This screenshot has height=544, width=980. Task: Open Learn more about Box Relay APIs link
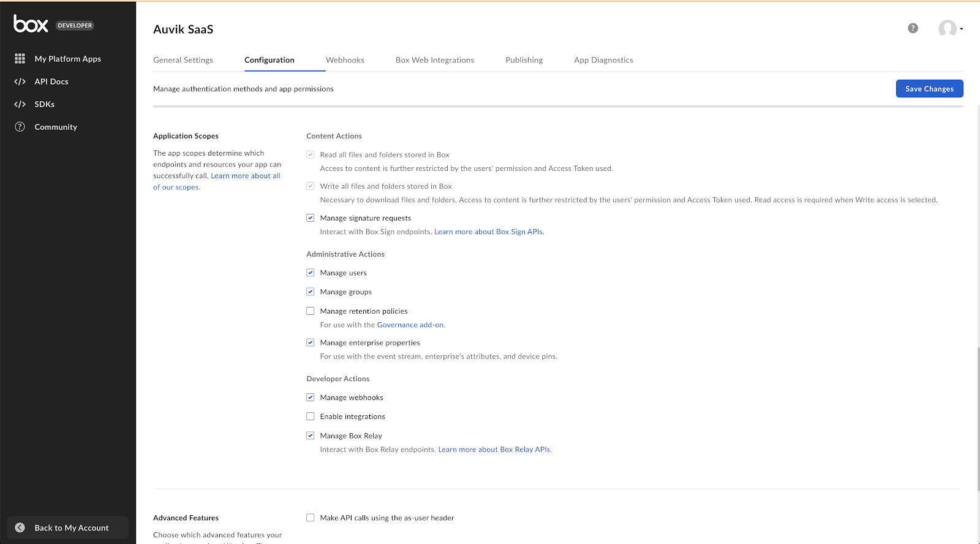pos(494,449)
